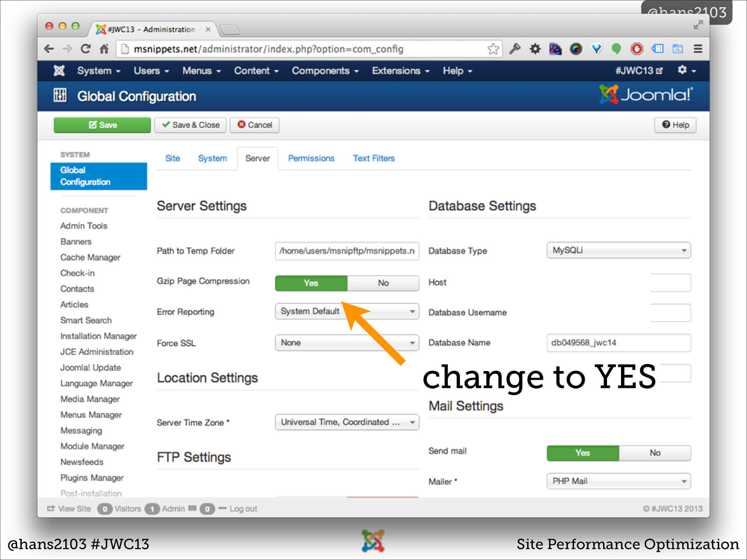The height and width of the screenshot is (560, 747).
Task: Select the Server tab
Action: click(258, 158)
